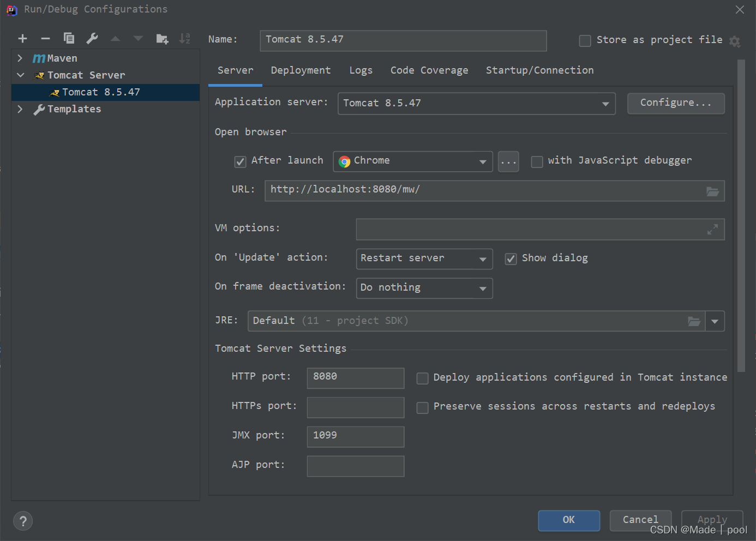Click into the JMX port field
756x541 pixels.
point(356,437)
